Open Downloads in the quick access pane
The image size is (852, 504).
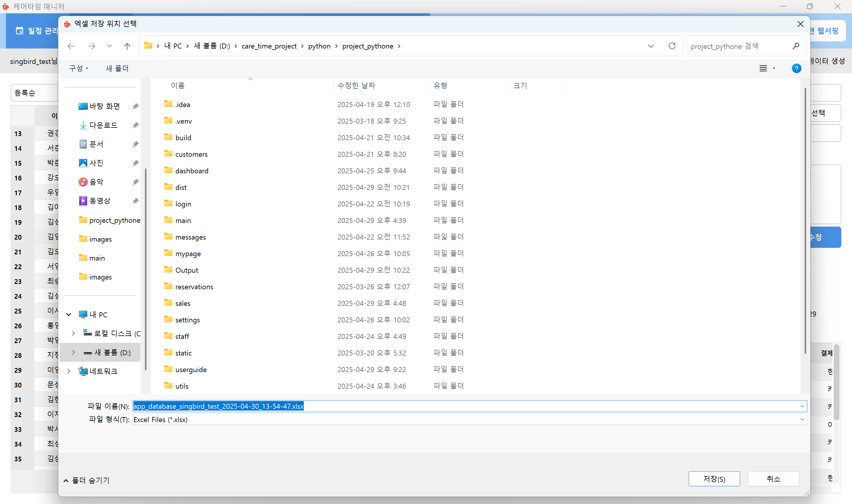point(103,125)
